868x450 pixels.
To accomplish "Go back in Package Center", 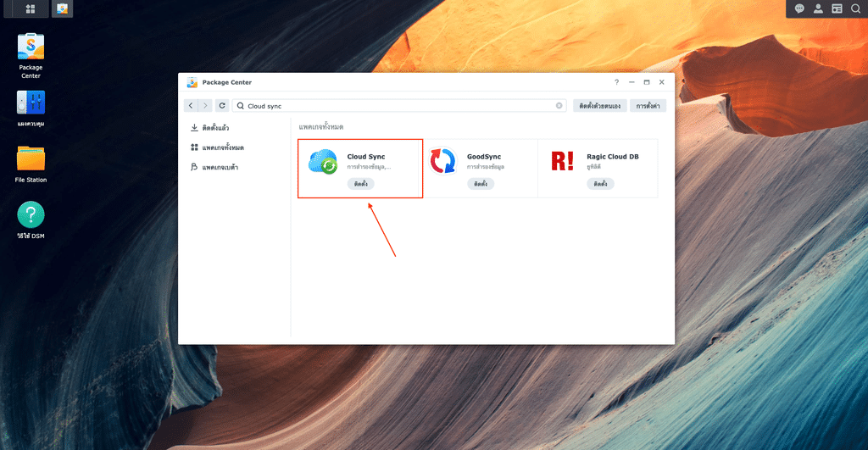I will [x=191, y=106].
